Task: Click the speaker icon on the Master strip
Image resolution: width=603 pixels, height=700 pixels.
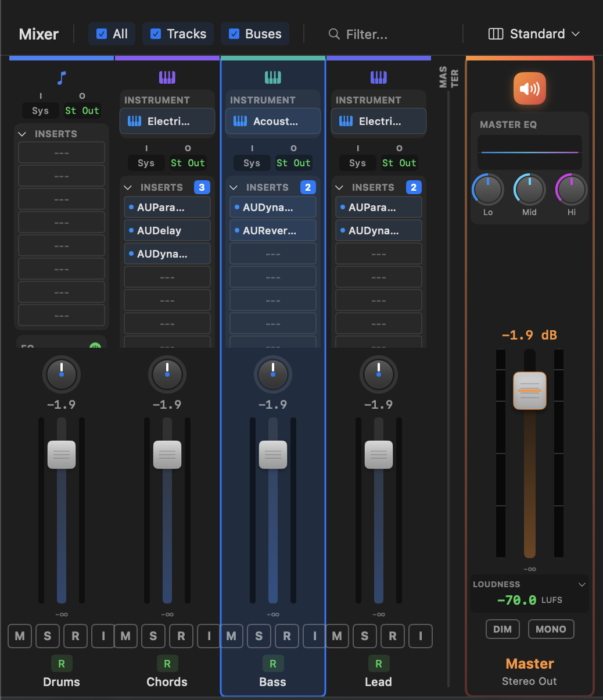Action: 529,88
